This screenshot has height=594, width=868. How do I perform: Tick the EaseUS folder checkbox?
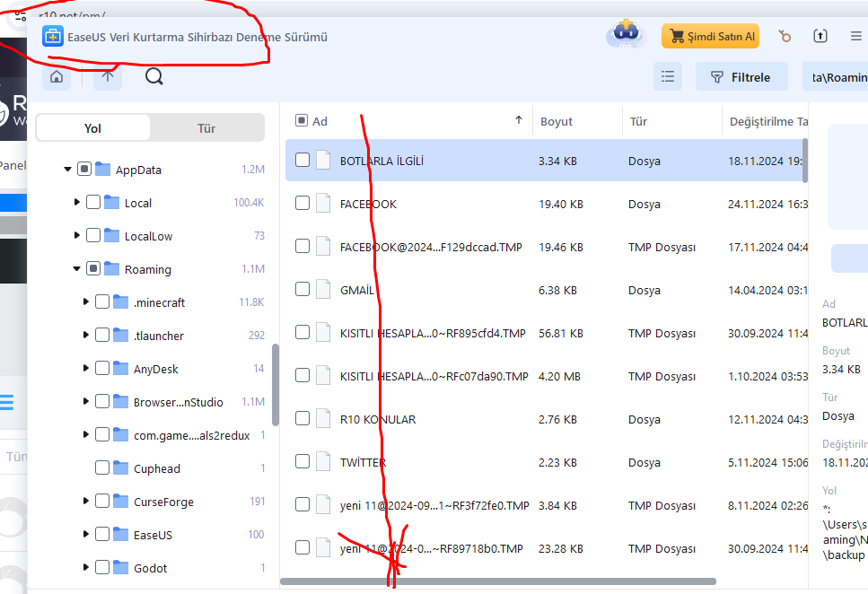tap(102, 534)
